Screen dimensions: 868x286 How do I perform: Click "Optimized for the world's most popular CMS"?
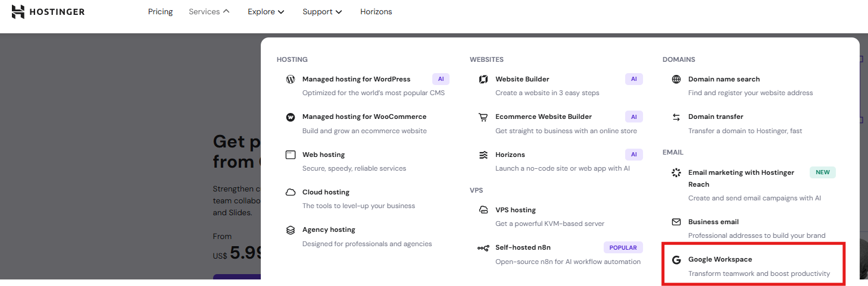point(373,93)
